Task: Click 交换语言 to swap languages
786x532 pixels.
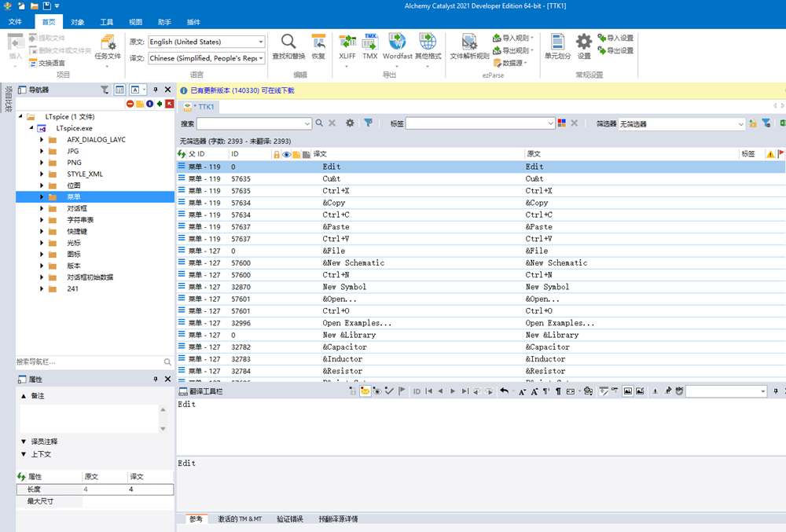Action: tap(47, 63)
